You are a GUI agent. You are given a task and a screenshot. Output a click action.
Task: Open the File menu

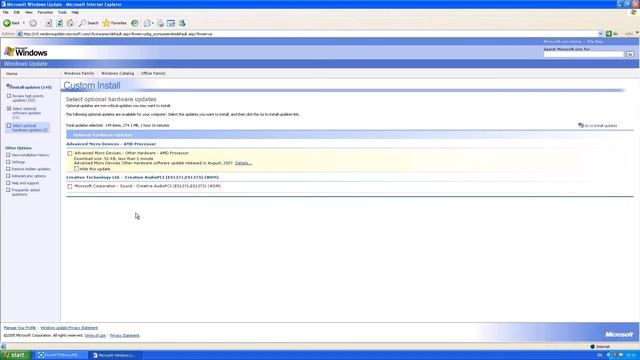[6, 12]
